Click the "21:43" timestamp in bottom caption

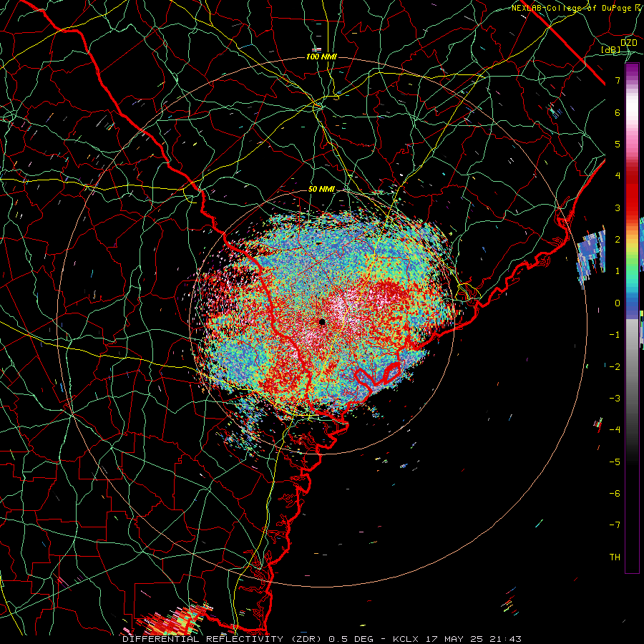[x=507, y=639]
